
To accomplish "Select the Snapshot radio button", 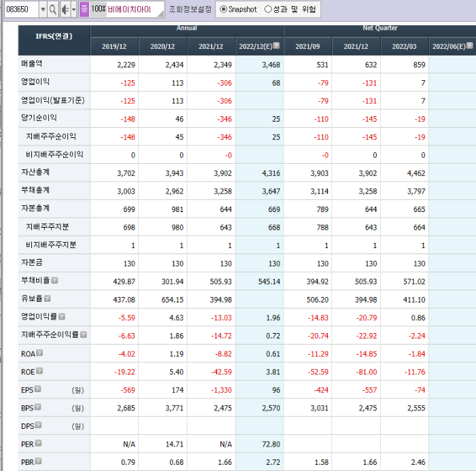I will click(224, 10).
